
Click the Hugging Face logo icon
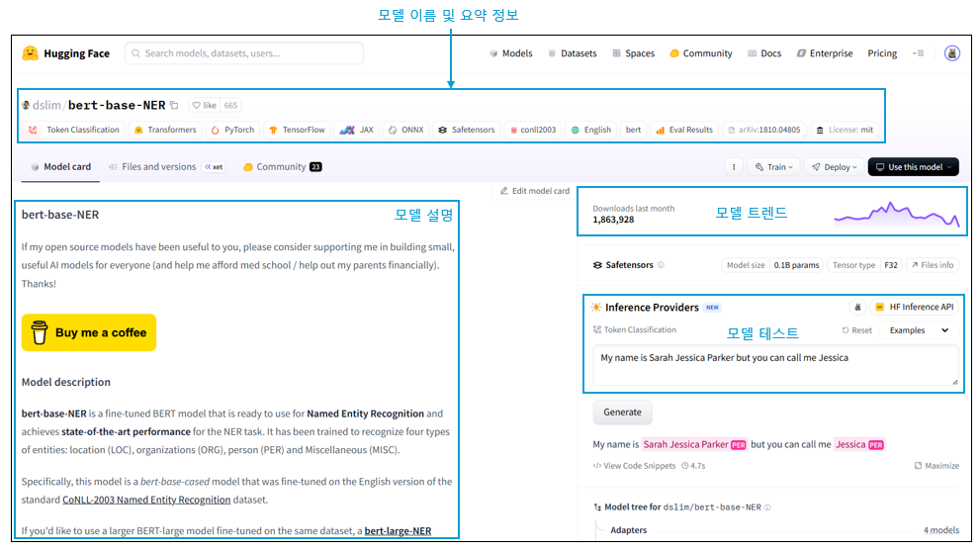click(x=31, y=53)
